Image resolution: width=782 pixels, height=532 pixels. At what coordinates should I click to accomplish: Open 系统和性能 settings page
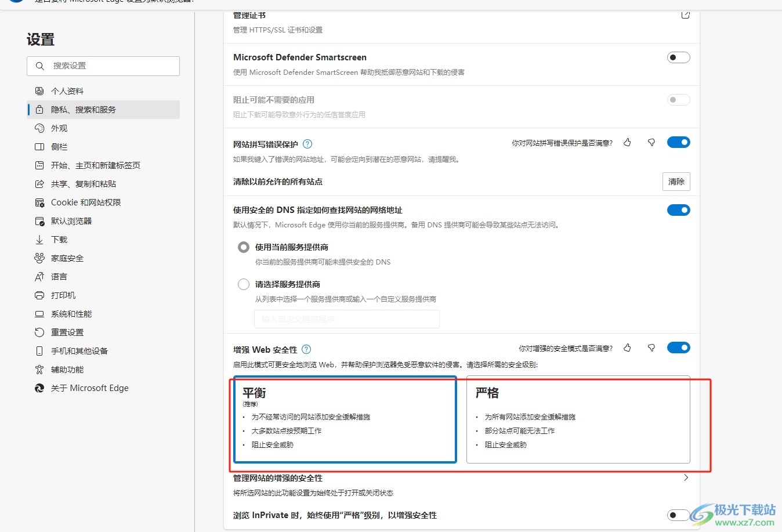[x=103, y=314]
